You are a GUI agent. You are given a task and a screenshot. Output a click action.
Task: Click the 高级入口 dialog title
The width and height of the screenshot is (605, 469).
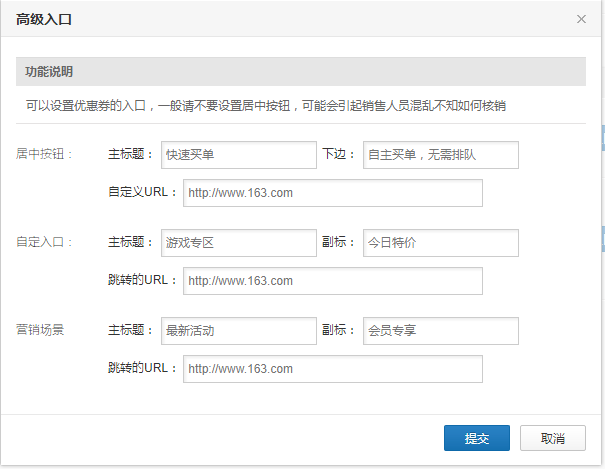point(44,19)
